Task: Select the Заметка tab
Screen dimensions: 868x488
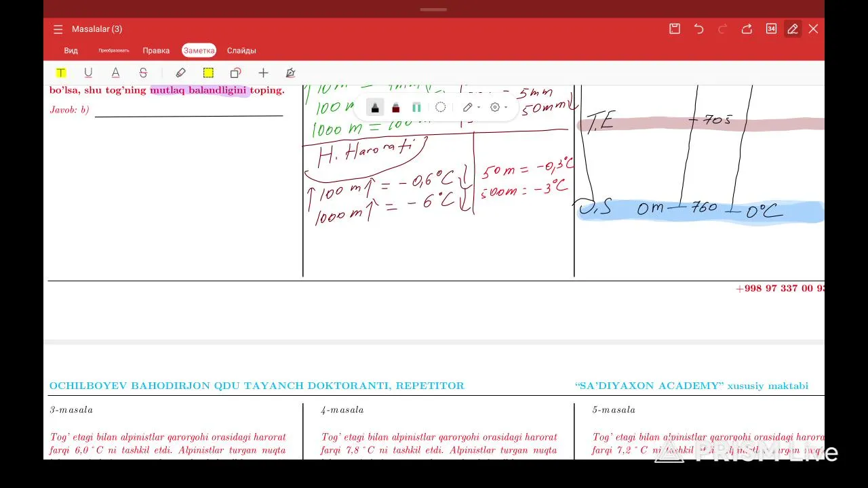Action: [199, 51]
